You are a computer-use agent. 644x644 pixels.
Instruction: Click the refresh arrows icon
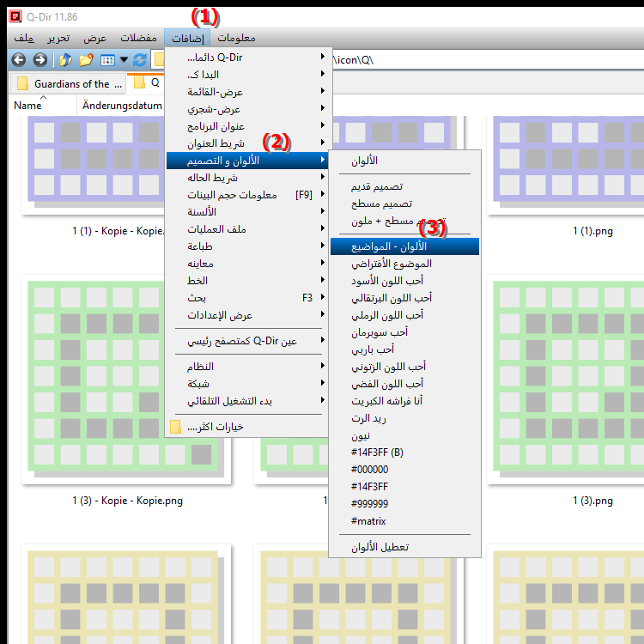click(140, 60)
